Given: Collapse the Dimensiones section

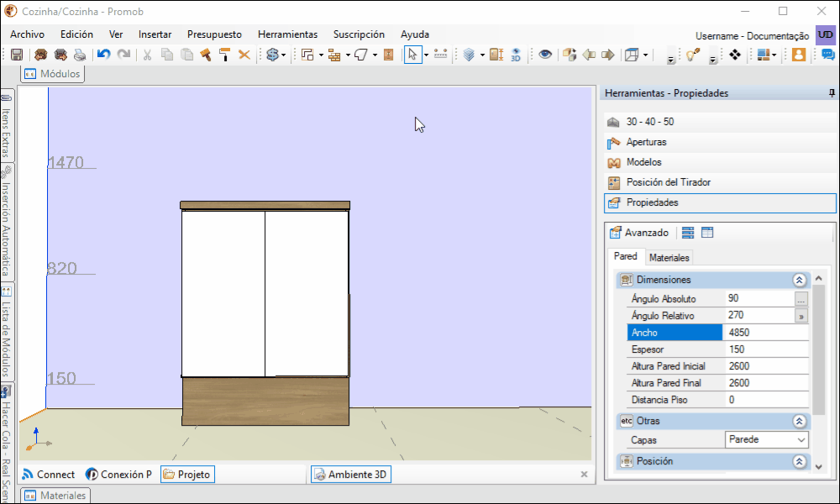Looking at the screenshot, I should click(x=800, y=280).
